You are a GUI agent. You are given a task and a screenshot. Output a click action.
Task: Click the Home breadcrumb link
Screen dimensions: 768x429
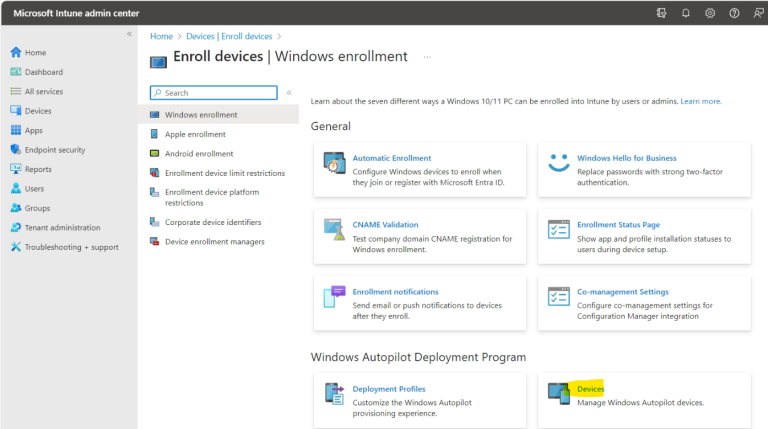(x=160, y=36)
